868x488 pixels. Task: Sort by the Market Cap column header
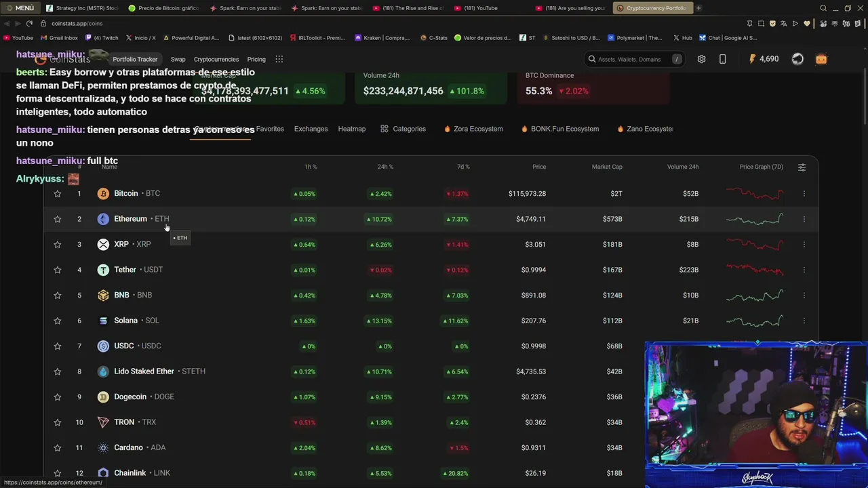pyautogui.click(x=607, y=167)
